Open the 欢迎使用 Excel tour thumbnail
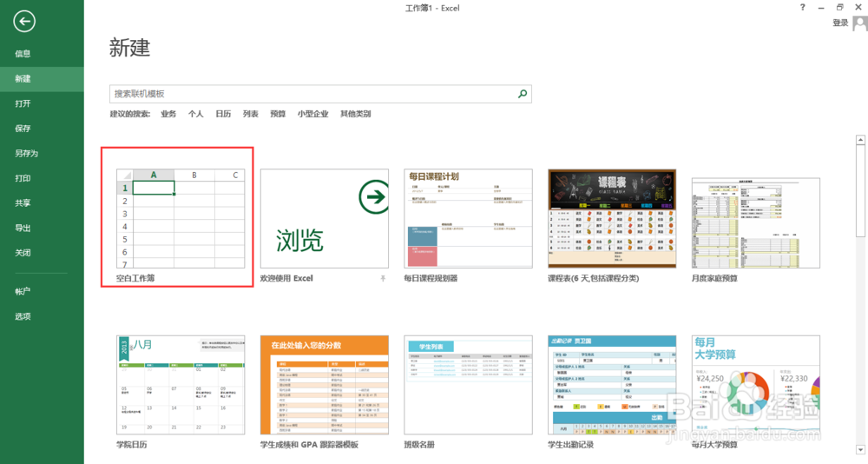868x464 pixels. (325, 218)
